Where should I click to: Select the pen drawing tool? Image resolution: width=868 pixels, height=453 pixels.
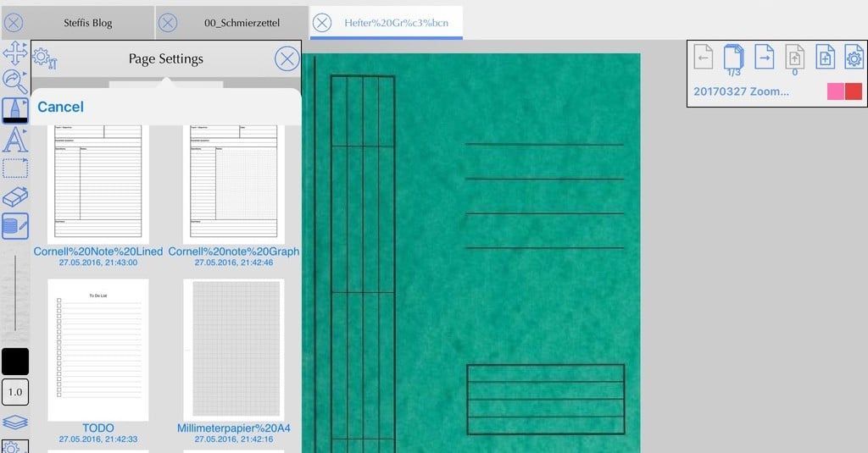click(15, 110)
